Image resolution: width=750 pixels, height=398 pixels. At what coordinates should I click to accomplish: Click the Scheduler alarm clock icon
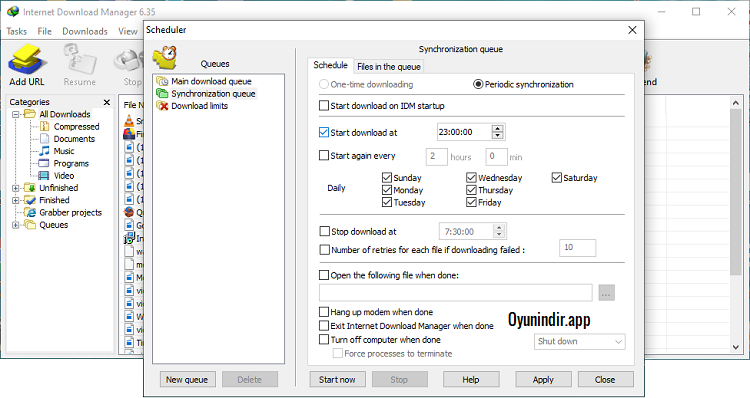(165, 58)
